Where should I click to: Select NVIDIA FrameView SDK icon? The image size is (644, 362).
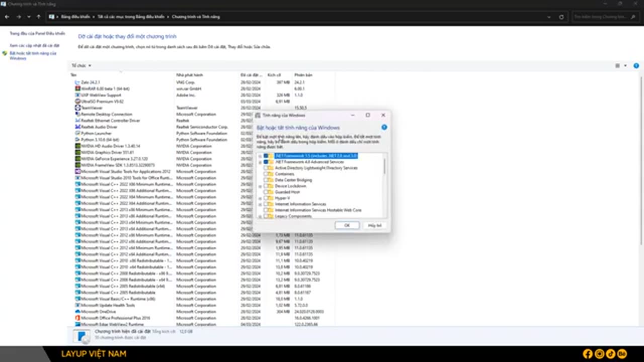(77, 165)
